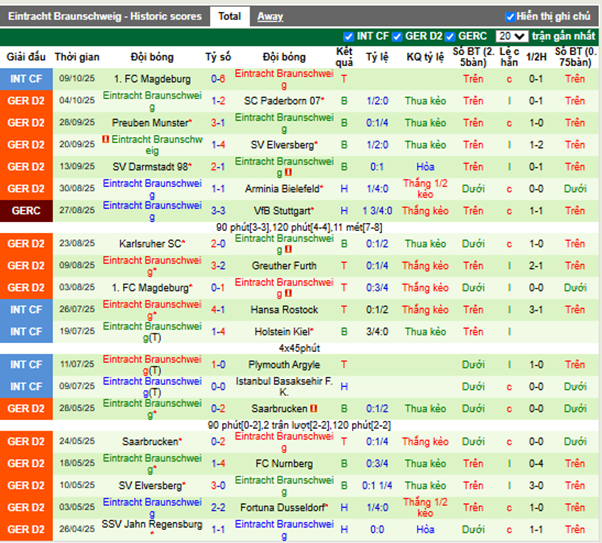Viewport: 602px width, 543px height.
Task: Open the 20 recent matches dropdown
Action: pos(512,36)
